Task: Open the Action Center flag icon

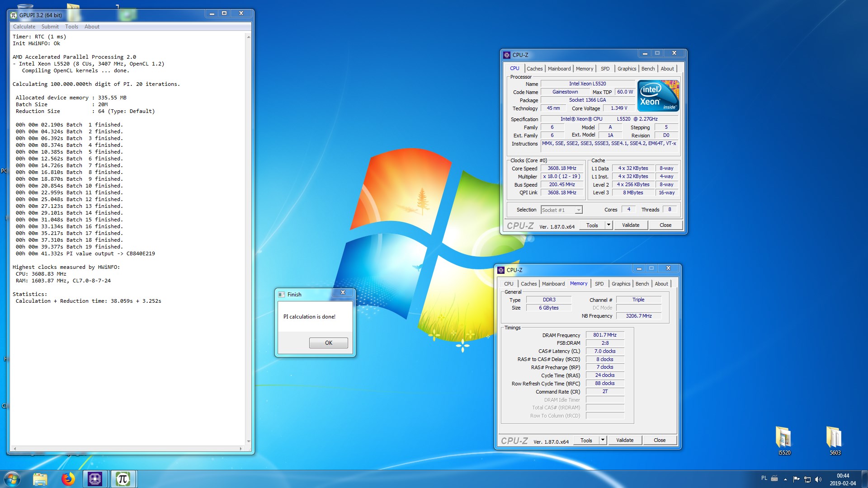Action: [x=797, y=479]
